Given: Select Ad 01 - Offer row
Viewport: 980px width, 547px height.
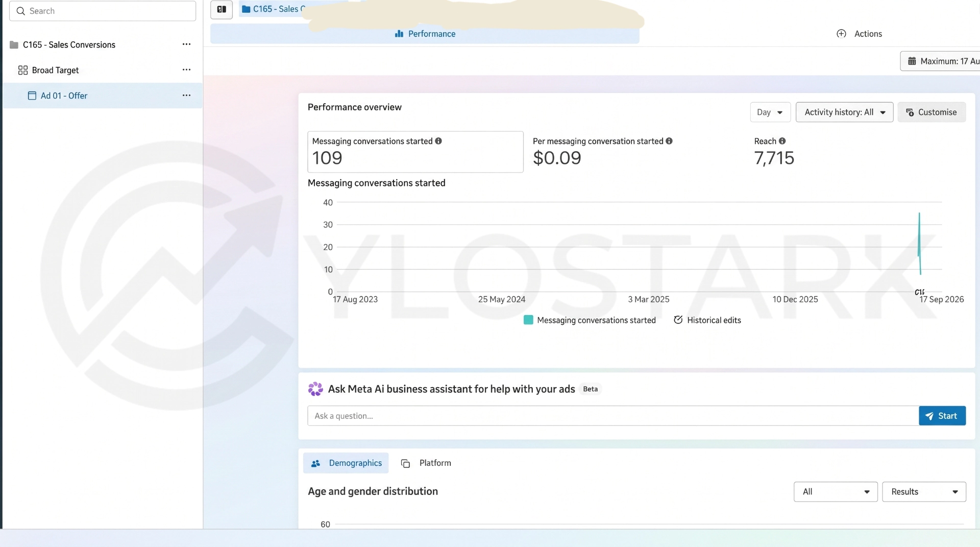Looking at the screenshot, I should 102,96.
